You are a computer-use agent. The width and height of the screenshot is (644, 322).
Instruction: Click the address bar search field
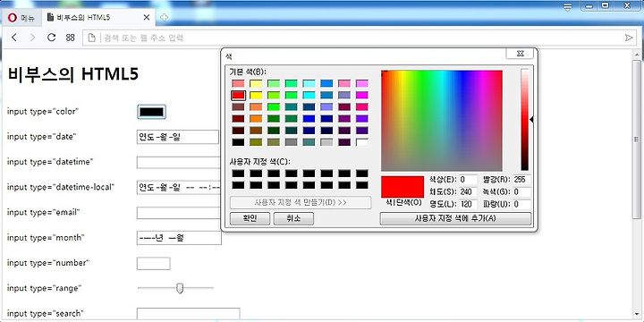coord(360,38)
